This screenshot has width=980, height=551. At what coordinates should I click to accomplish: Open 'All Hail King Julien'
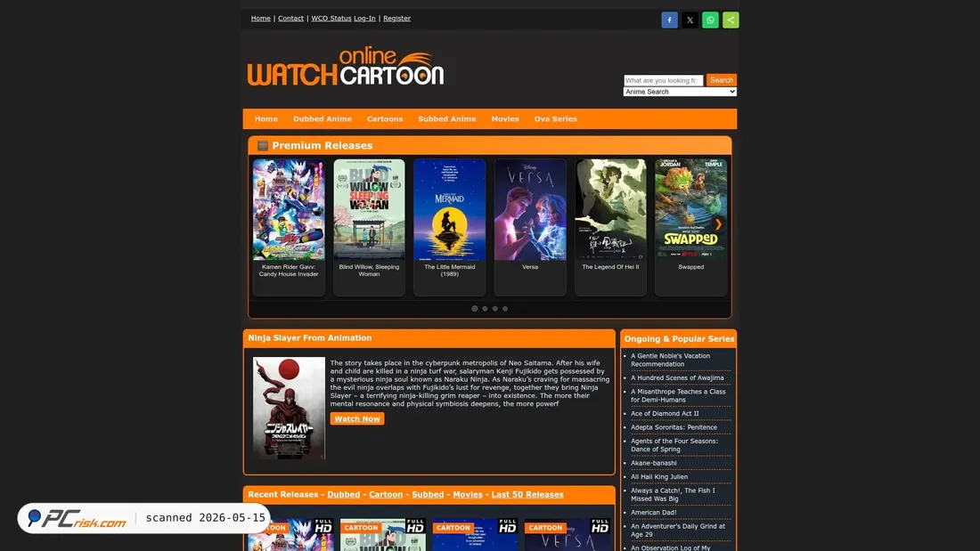pos(658,476)
